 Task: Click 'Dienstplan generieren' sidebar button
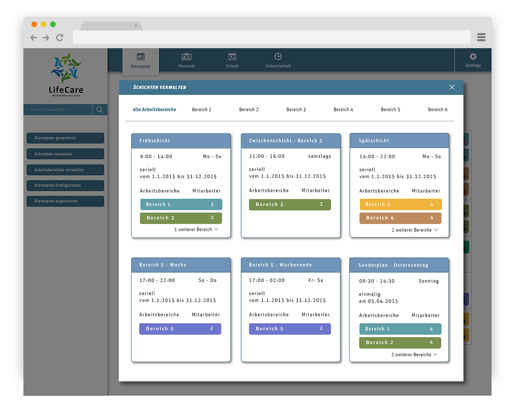tap(65, 138)
